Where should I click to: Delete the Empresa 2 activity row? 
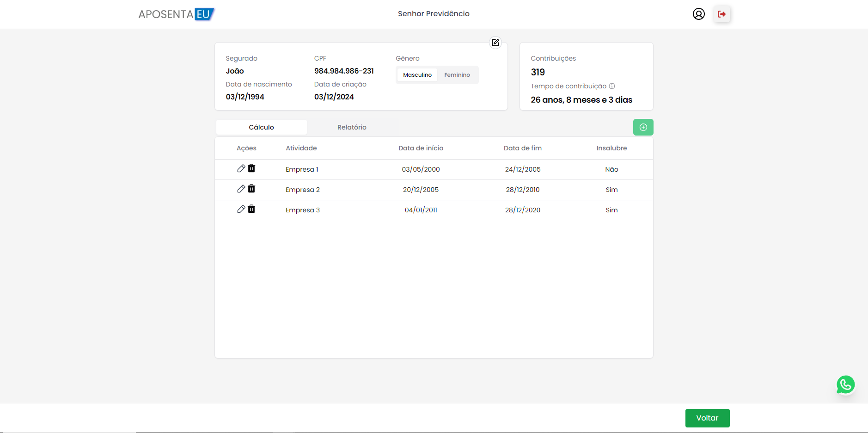pyautogui.click(x=251, y=189)
